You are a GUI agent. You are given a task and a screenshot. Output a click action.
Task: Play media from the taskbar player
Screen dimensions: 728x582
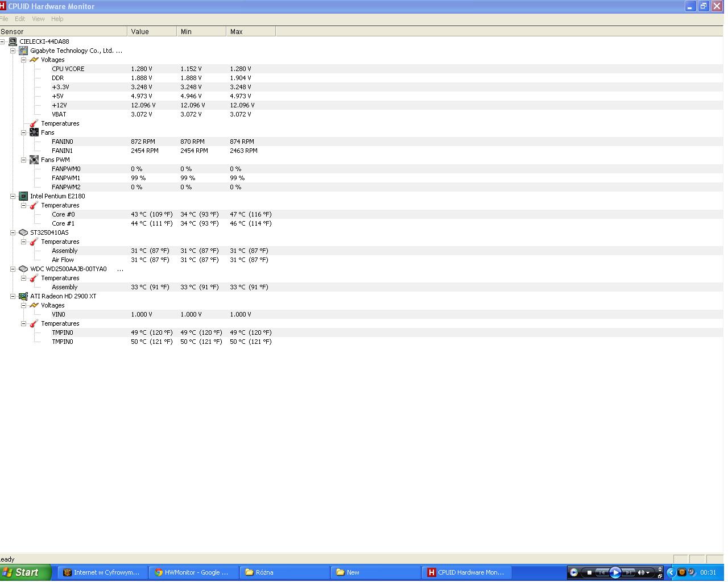(x=615, y=572)
